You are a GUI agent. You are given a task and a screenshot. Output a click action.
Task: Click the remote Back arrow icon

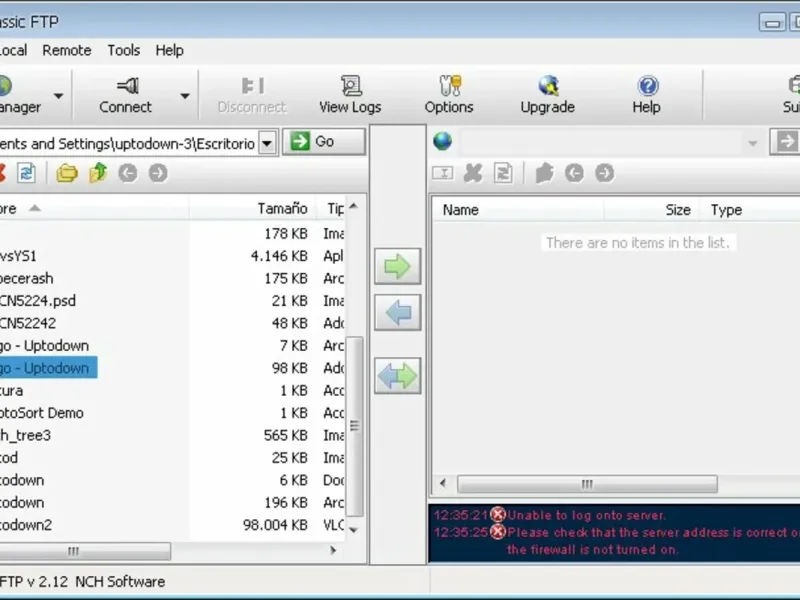point(574,173)
